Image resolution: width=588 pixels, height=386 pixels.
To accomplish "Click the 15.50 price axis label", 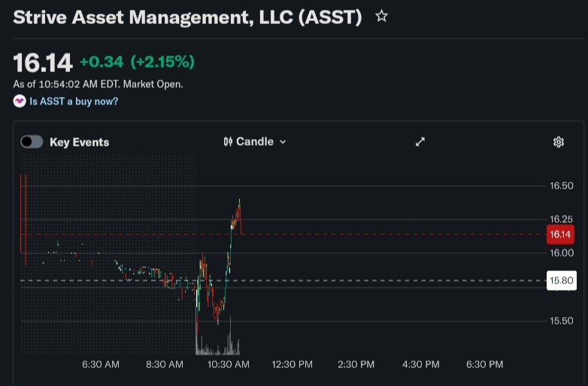I will coord(561,321).
